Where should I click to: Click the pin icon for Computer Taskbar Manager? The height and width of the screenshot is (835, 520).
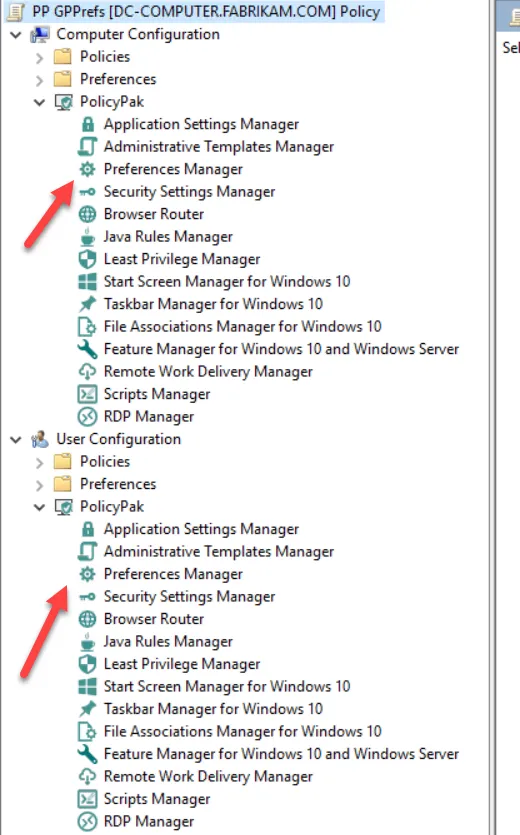pos(87,304)
